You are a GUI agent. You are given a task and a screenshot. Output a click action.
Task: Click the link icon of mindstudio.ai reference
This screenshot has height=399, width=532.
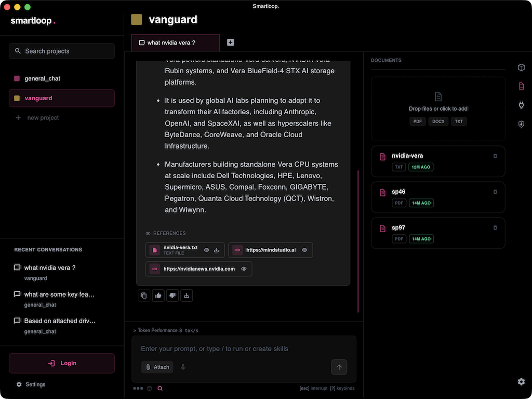coord(237,250)
